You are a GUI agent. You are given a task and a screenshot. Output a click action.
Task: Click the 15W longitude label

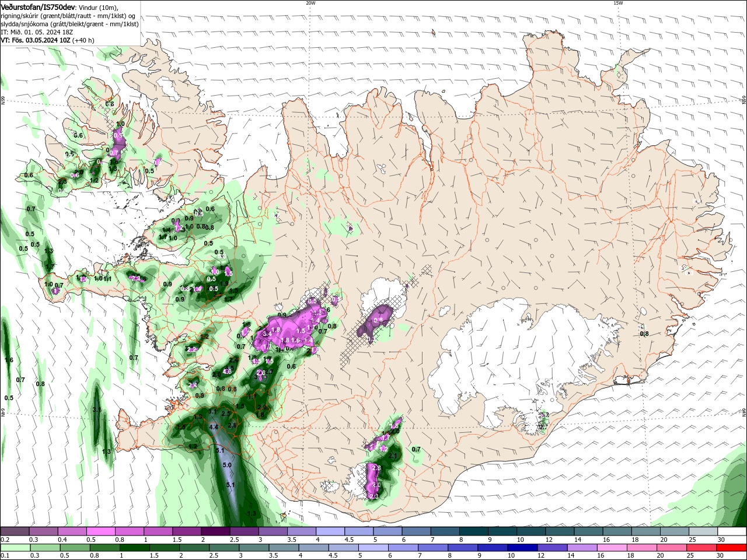point(618,3)
